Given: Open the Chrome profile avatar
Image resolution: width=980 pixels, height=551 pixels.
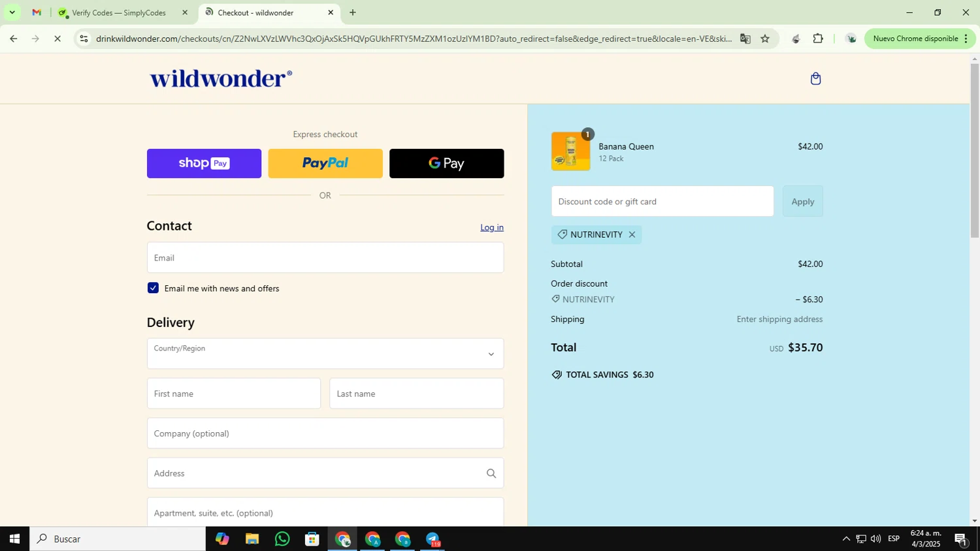Looking at the screenshot, I should 851,39.
